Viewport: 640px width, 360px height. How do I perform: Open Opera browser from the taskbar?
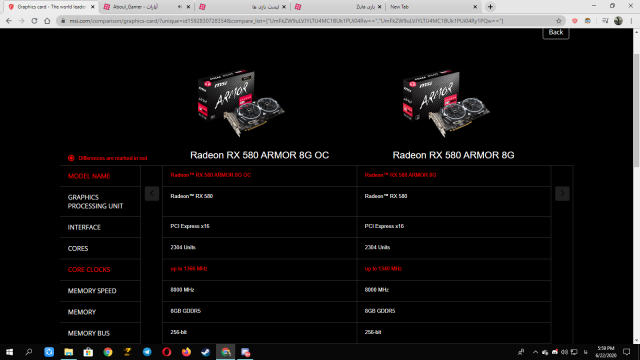pos(167,352)
